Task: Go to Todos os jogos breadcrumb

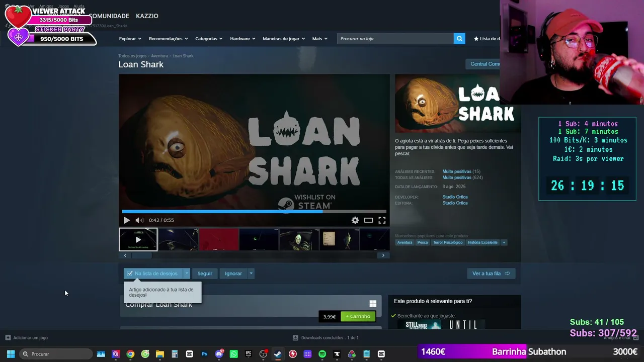Action: coord(132,56)
